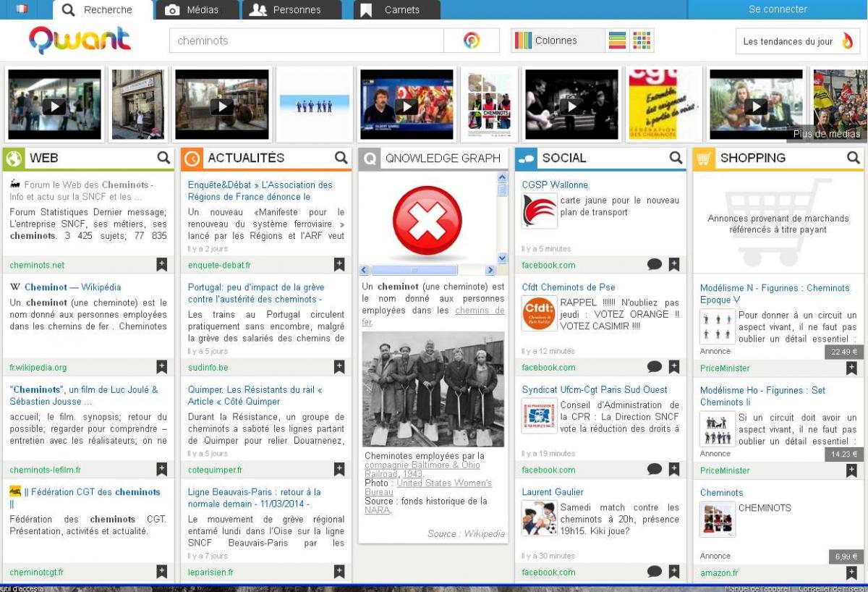Switch to mosaic grid layout view
Viewport: 868px width, 592px height.
coord(642,41)
